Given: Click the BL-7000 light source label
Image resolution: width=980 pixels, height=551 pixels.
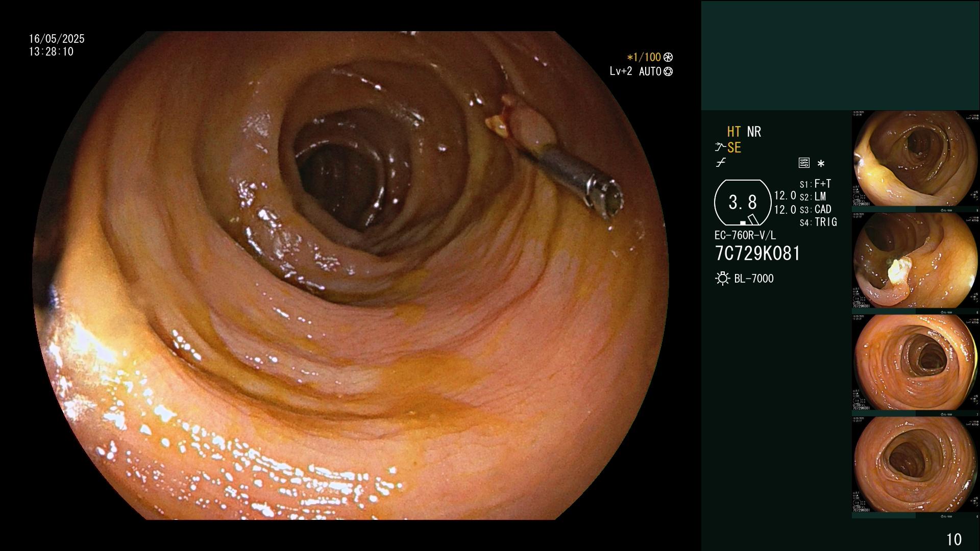Looking at the screenshot, I should coord(754,279).
